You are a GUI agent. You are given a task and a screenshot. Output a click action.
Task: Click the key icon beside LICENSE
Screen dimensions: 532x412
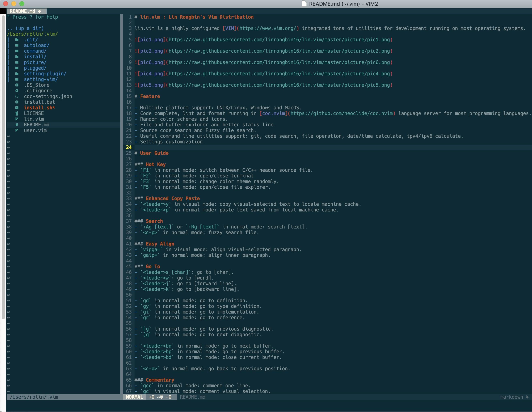pyautogui.click(x=17, y=113)
